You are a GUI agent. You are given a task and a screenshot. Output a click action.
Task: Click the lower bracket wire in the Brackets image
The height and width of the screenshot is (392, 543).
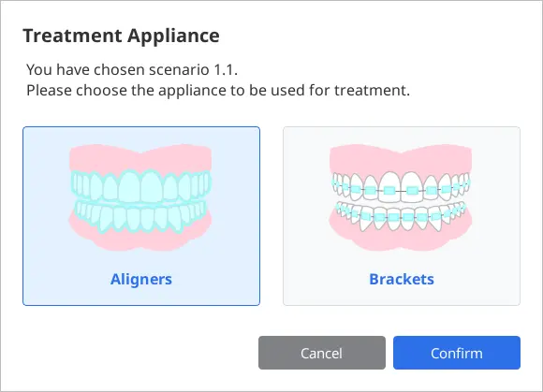coord(401,215)
